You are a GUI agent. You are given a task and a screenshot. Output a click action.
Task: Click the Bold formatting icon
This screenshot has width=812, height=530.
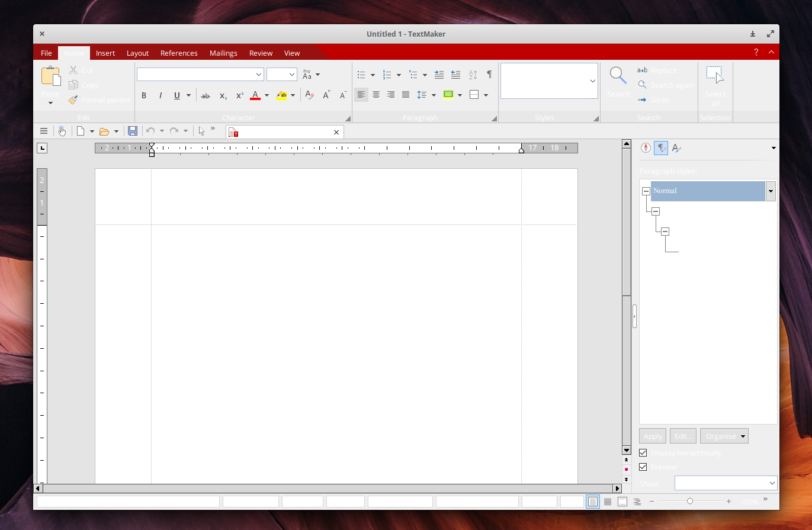pyautogui.click(x=144, y=95)
